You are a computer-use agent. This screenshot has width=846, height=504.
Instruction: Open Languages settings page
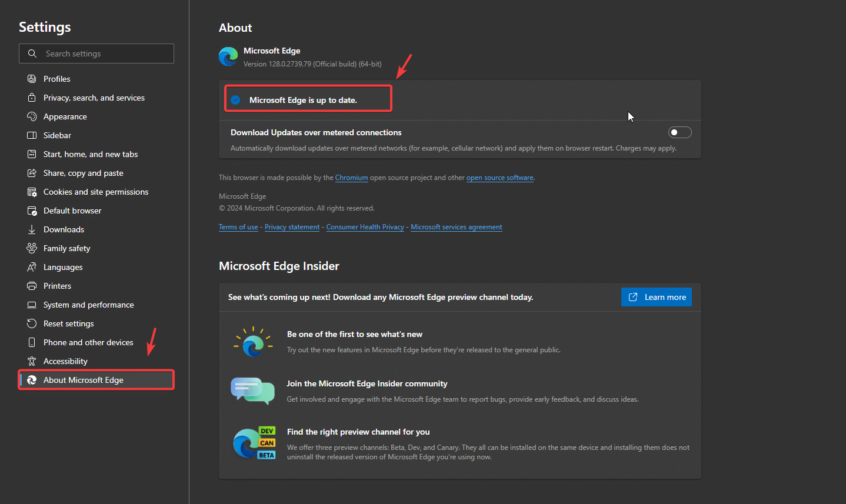[63, 267]
